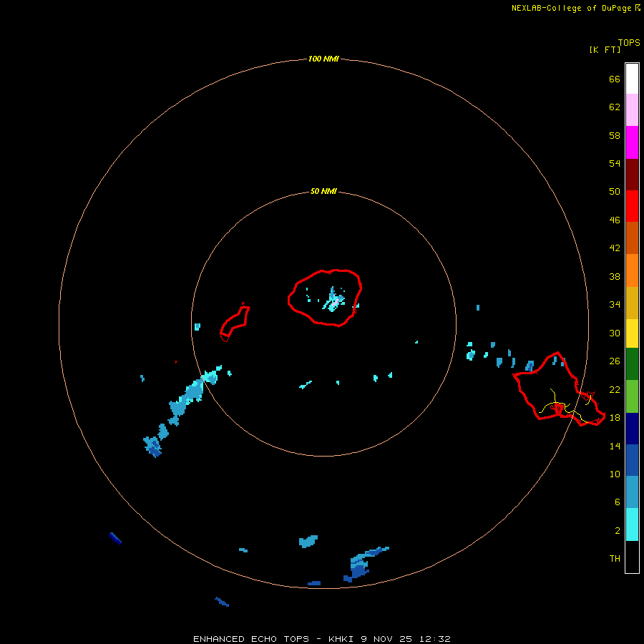Image resolution: width=644 pixels, height=644 pixels.
Task: Click legend value 22
Action: (615, 389)
